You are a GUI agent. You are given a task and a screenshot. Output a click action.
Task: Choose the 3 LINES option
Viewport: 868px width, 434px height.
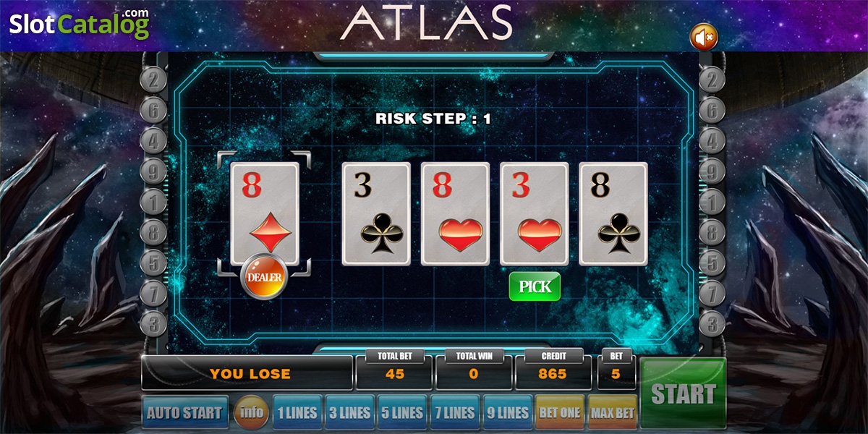349,413
